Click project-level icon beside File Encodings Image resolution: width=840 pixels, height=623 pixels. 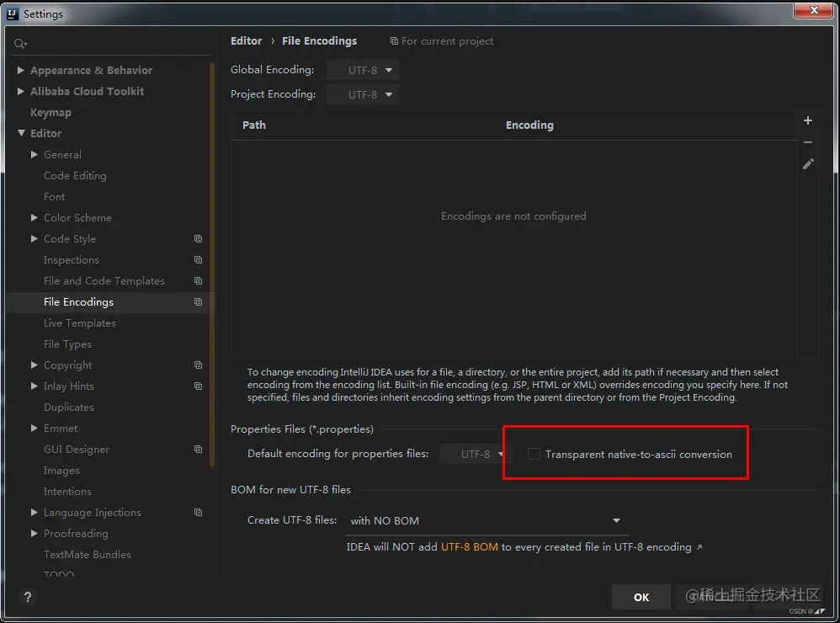coord(198,302)
